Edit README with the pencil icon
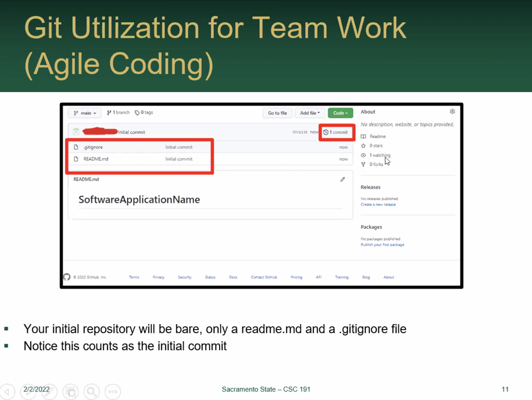 click(343, 179)
